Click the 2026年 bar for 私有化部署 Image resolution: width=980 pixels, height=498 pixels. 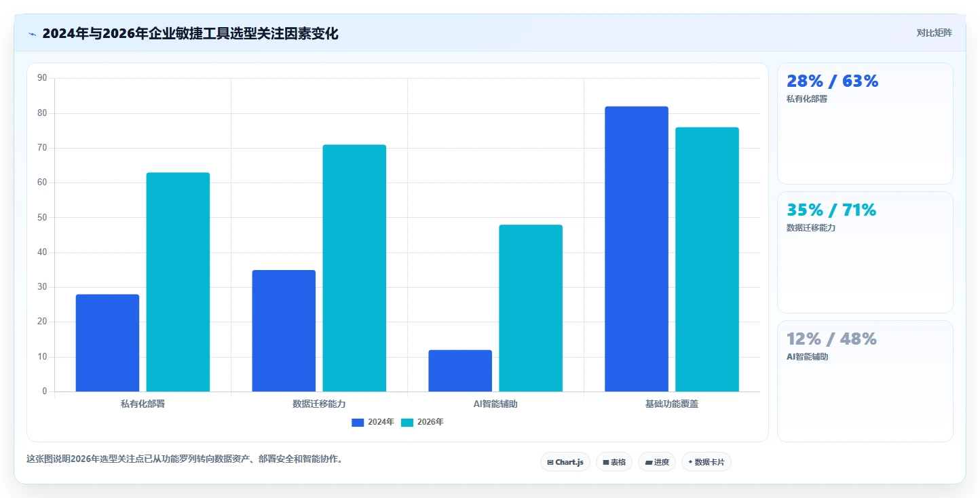[x=178, y=282]
